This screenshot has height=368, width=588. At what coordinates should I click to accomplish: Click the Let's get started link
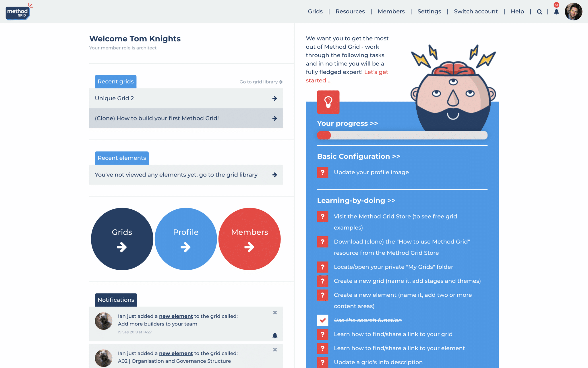tap(347, 76)
